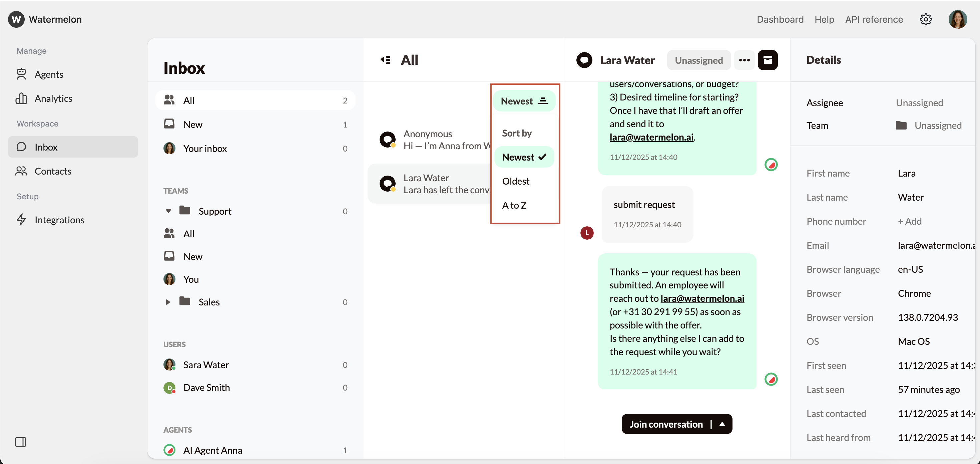Screen dimensions: 980x464
Task: Open the more options ellipsis for Lara Water
Action: point(744,60)
